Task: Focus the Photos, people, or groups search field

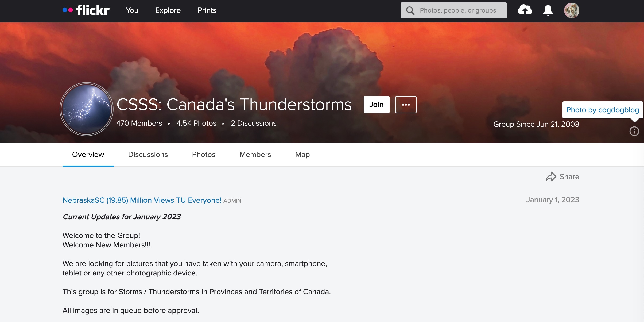Action: [x=460, y=10]
